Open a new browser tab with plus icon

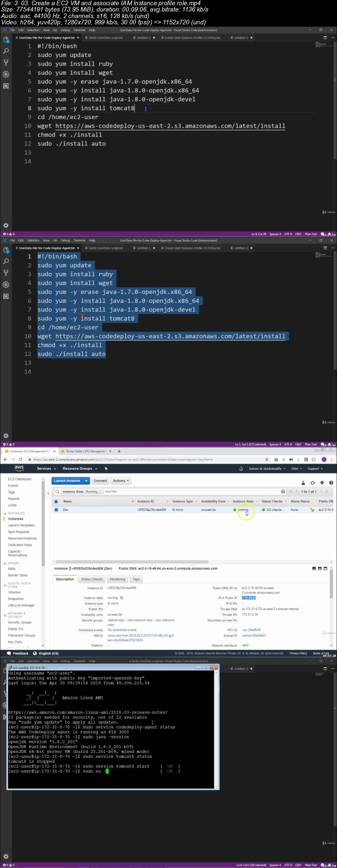119,451
